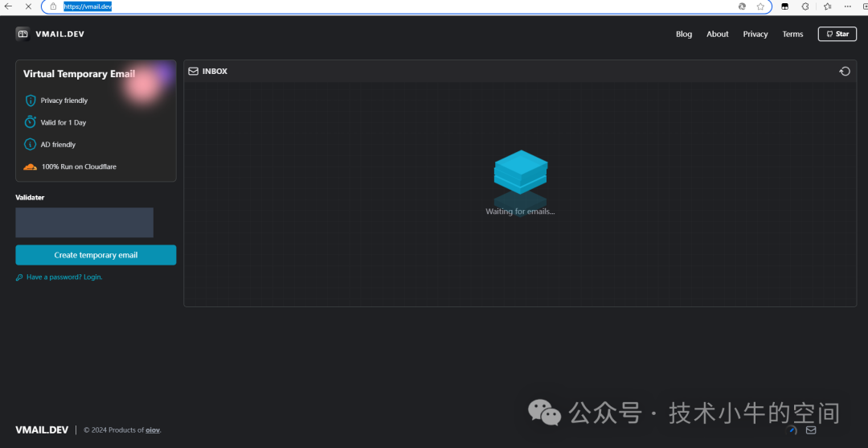Screen dimensions: 868x448
Task: Click the Validater captcha box
Action: click(x=84, y=223)
